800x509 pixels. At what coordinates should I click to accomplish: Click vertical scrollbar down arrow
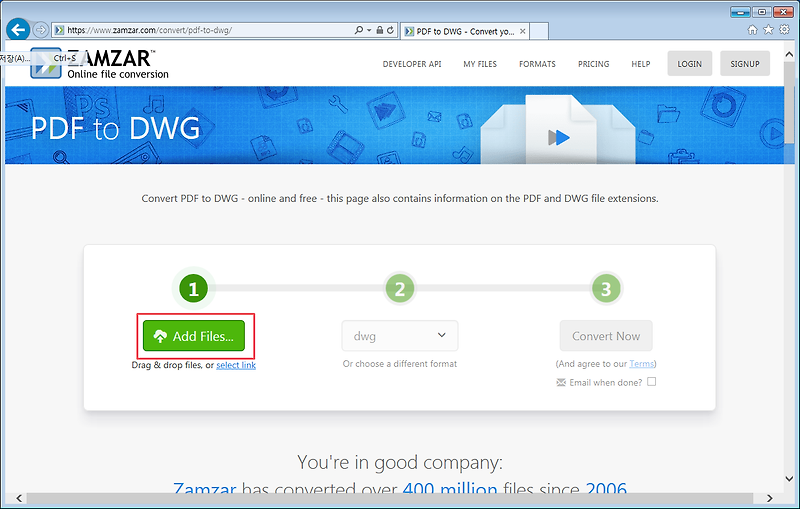[x=789, y=479]
